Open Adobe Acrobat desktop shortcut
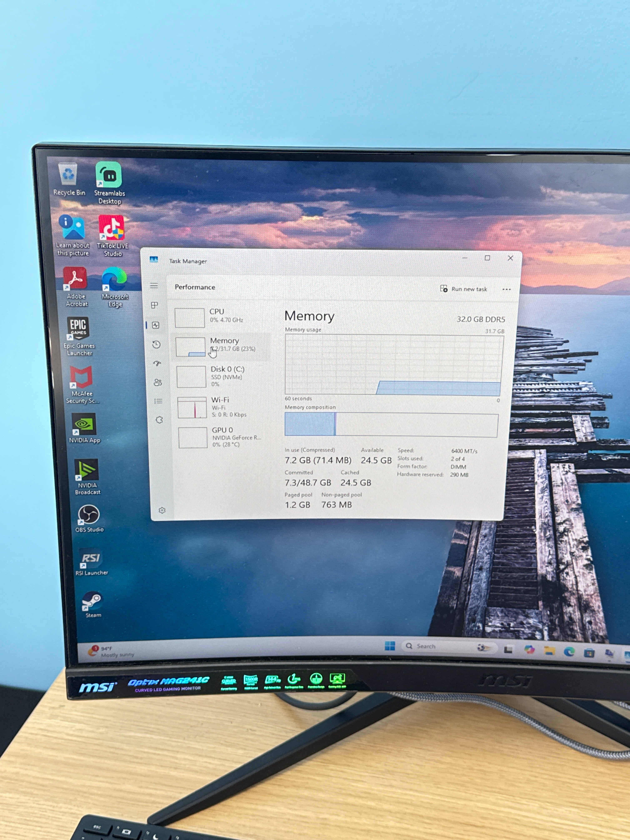Screen dimensions: 630x840 click(76, 287)
